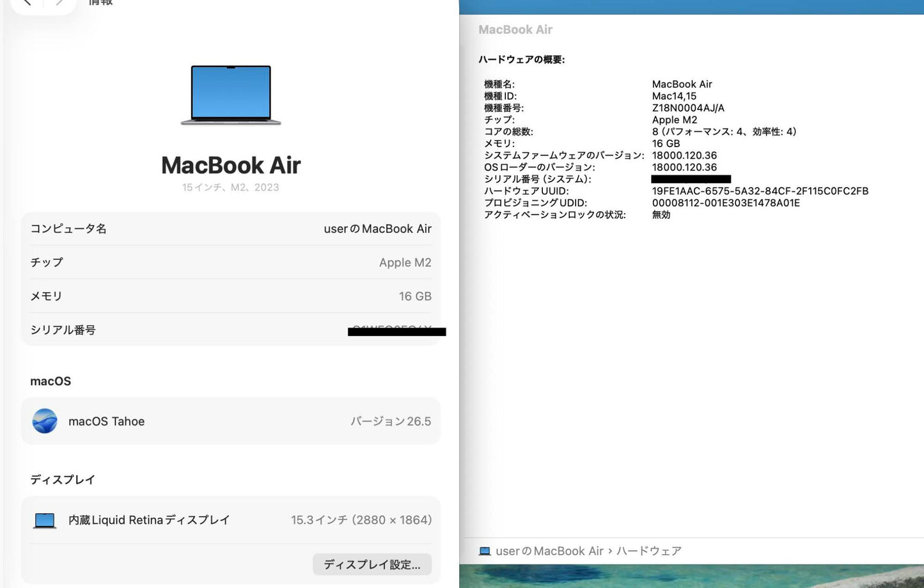Click the back arrow in the Settings toolbar
The height and width of the screenshot is (588, 924).
(x=27, y=3)
